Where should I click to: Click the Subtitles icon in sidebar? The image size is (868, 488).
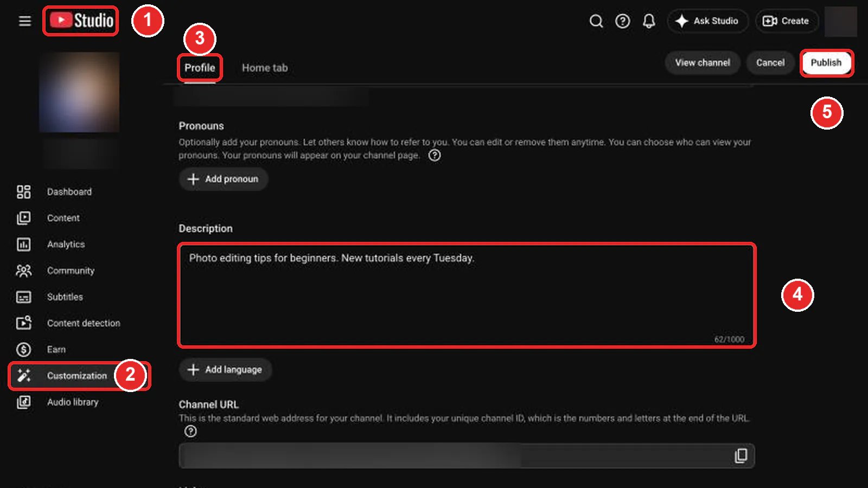(x=24, y=297)
